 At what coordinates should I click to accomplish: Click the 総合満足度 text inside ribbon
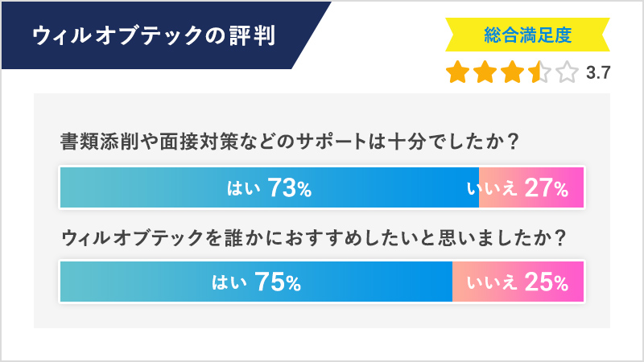tap(528, 35)
